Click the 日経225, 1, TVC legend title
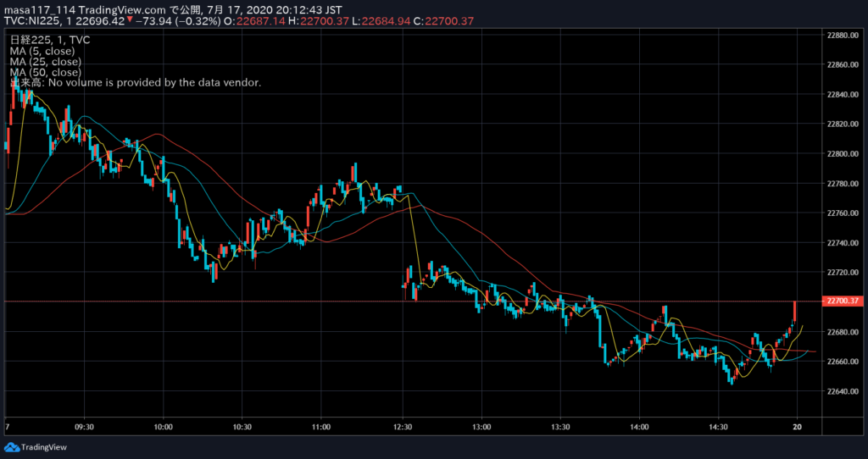The width and height of the screenshot is (868, 459). click(x=50, y=41)
